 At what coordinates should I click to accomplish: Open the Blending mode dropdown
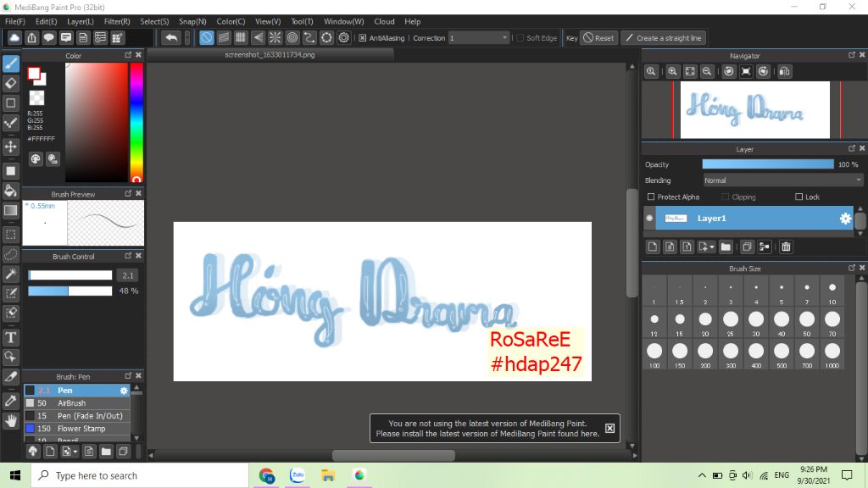point(782,180)
